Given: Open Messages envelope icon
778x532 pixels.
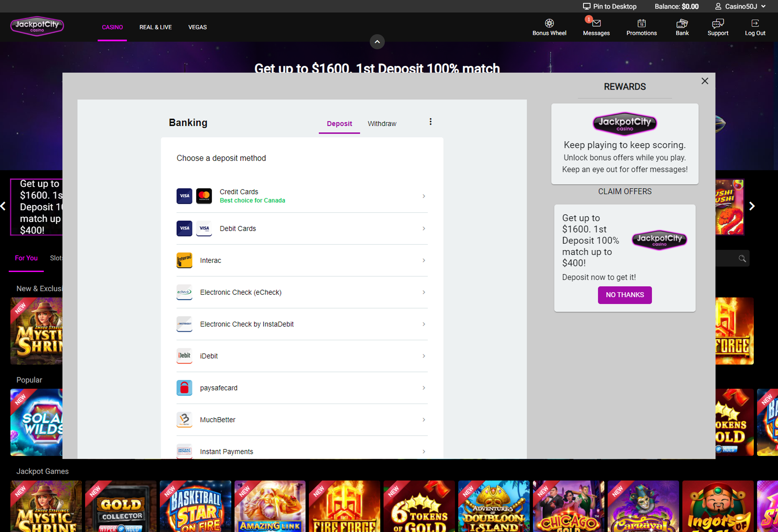Looking at the screenshot, I should [x=596, y=23].
